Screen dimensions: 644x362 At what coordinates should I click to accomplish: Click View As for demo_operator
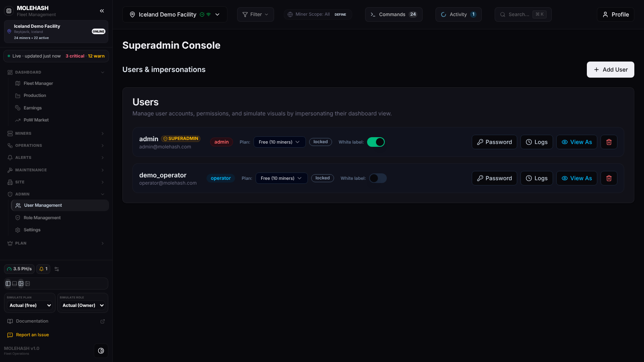[x=576, y=178]
